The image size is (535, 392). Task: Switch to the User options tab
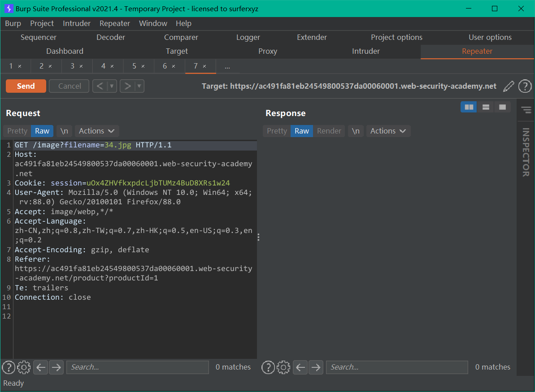(x=490, y=38)
